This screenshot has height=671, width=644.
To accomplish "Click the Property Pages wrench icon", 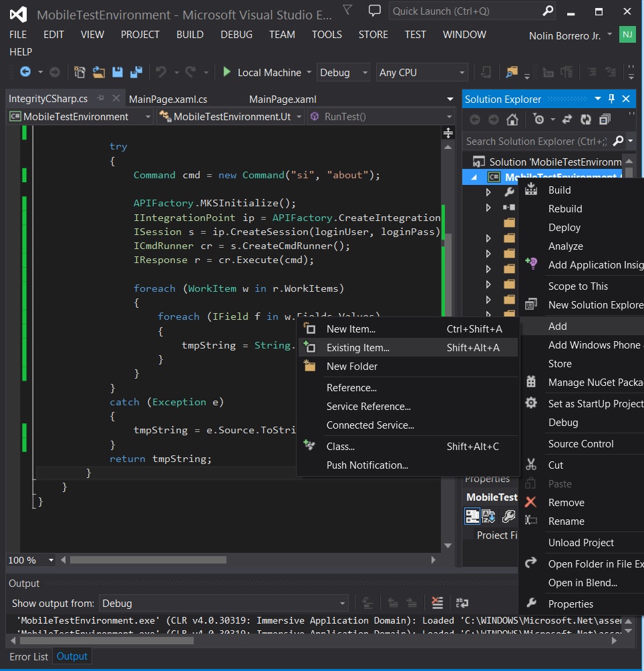I will 508,516.
